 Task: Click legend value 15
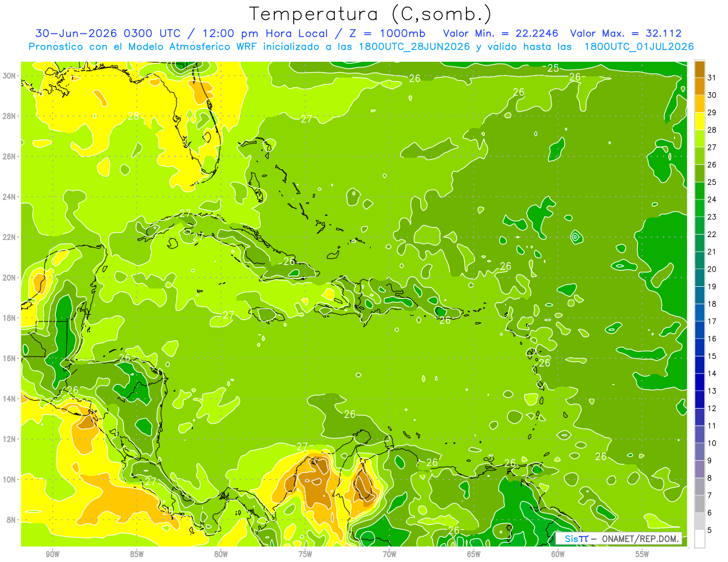[712, 356]
